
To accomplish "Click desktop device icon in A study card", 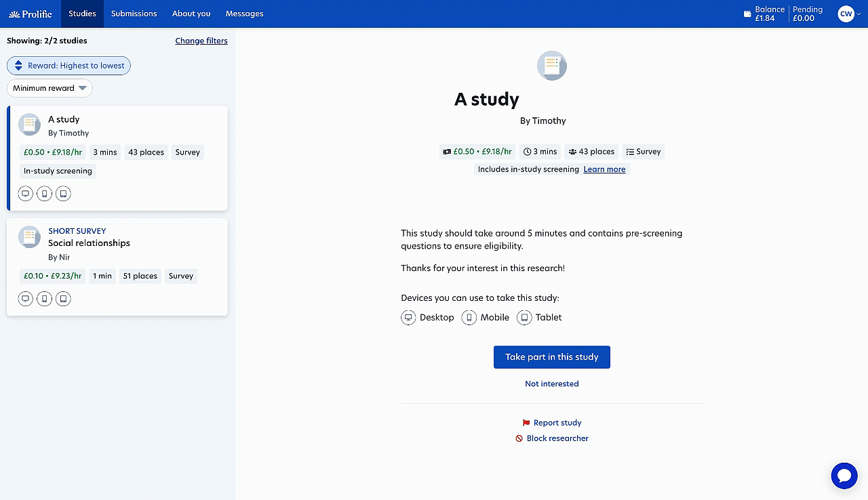I will (26, 194).
